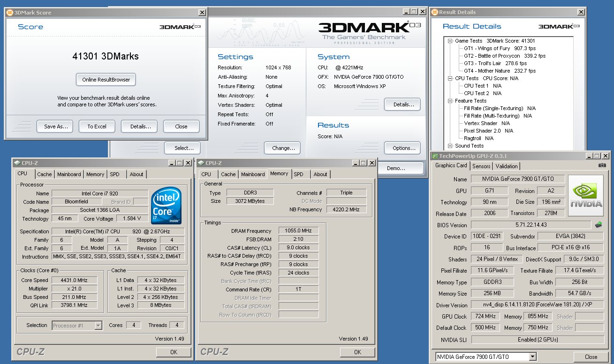614x364 pixels.
Task: Open Mainboard tab in left CPU-Z
Action: click(x=69, y=174)
